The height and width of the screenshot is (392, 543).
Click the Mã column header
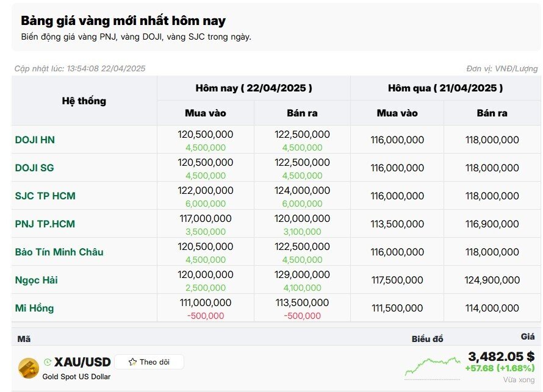point(24,339)
